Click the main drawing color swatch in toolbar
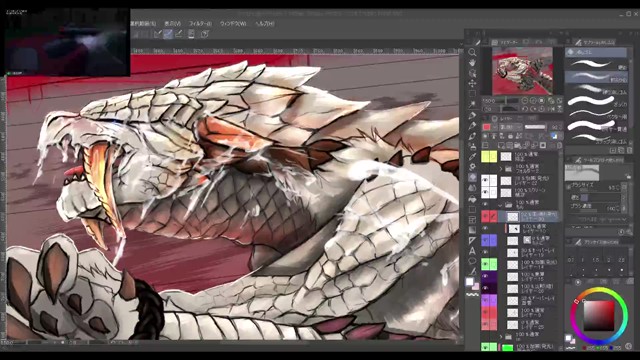Viewport: 640px width, 360px height. coord(469,282)
